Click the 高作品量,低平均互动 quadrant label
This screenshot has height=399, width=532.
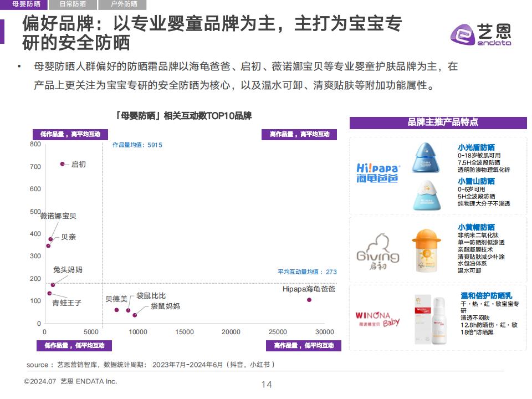pyautogui.click(x=304, y=345)
